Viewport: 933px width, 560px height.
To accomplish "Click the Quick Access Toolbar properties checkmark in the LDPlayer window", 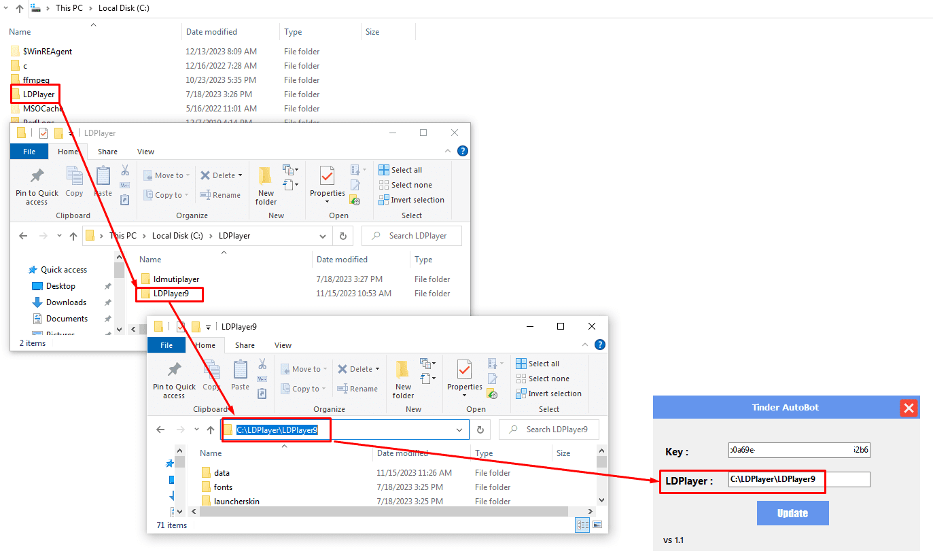I will pyautogui.click(x=43, y=133).
